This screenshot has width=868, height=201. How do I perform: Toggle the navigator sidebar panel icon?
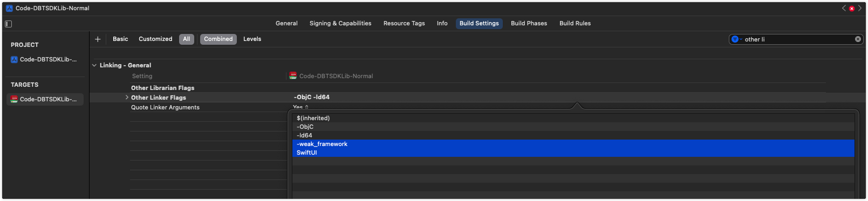pyautogui.click(x=8, y=24)
